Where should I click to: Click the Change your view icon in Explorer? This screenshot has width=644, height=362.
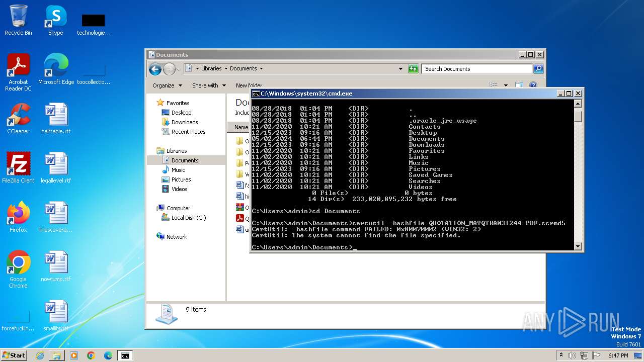coord(494,85)
